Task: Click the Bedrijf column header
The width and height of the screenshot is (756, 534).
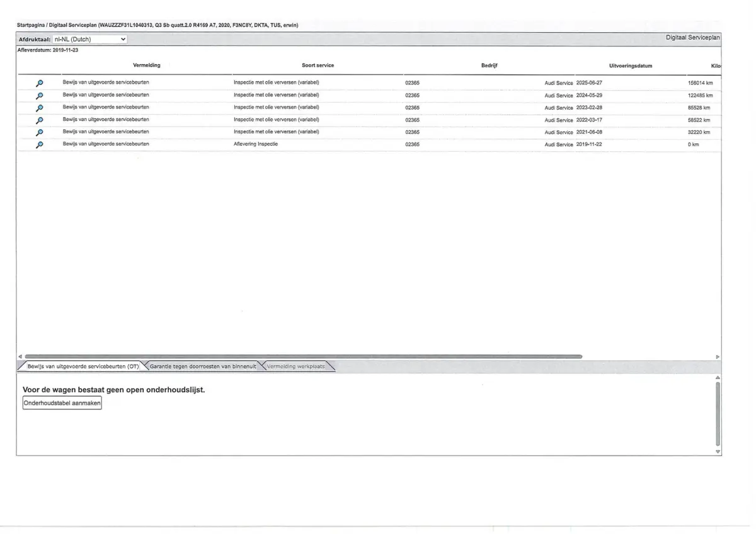Action: pyautogui.click(x=490, y=65)
